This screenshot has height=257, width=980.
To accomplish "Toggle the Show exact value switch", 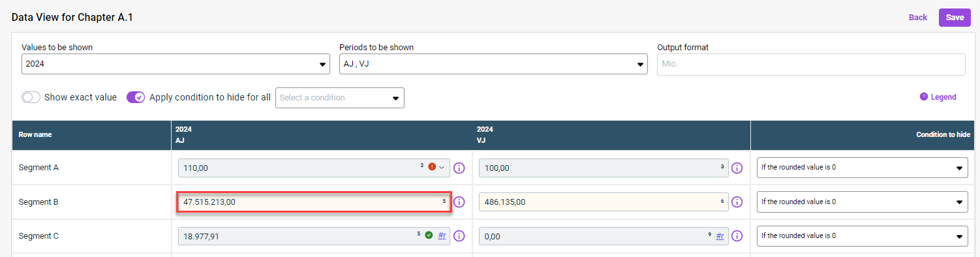I will tap(31, 97).
